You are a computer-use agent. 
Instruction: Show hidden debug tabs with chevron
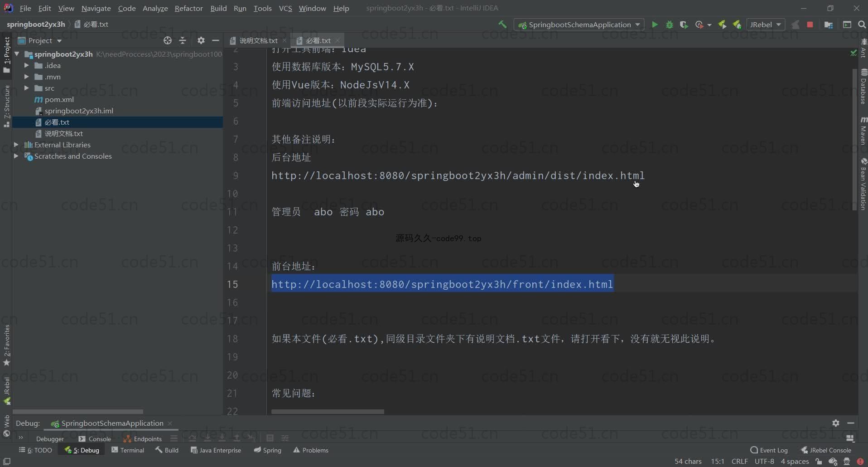21,438
